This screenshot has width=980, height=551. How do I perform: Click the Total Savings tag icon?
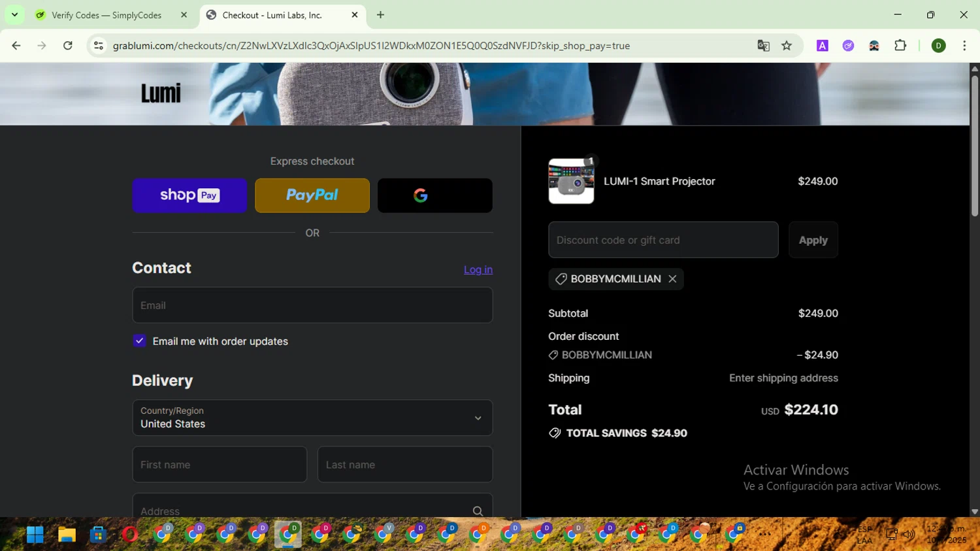coord(555,433)
